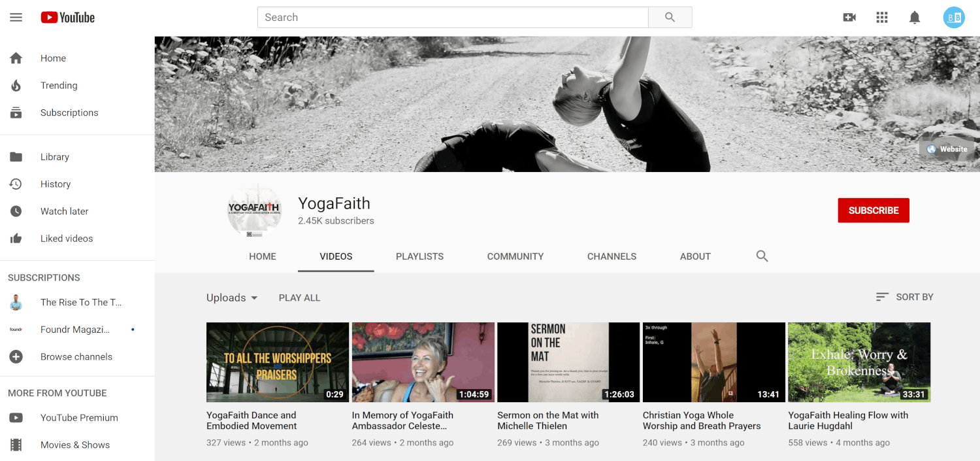Play the In Memory of Celeste thumbnail
This screenshot has width=980, height=461.
click(423, 362)
